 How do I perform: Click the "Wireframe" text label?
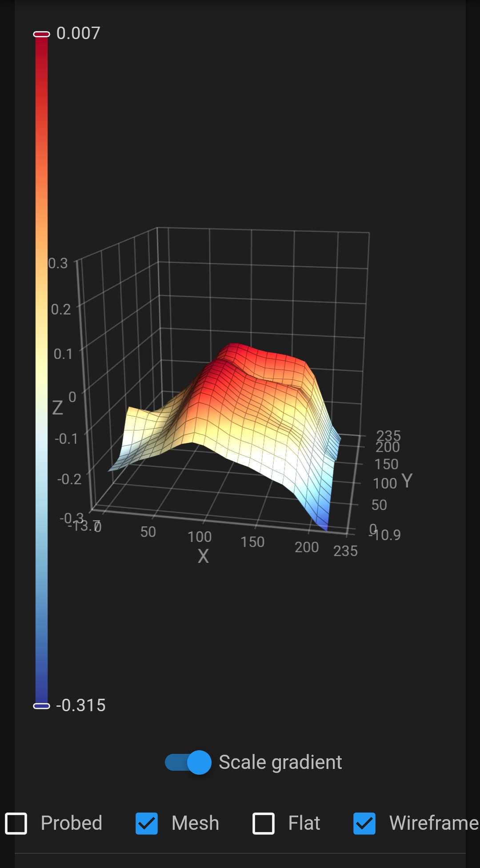pos(433,823)
